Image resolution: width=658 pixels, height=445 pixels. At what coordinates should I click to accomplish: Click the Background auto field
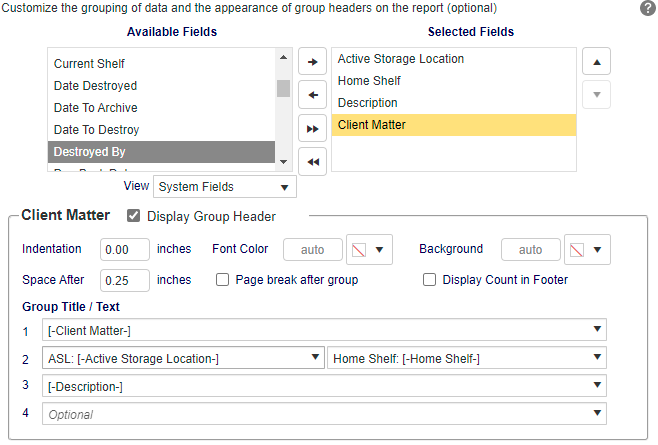tap(531, 250)
